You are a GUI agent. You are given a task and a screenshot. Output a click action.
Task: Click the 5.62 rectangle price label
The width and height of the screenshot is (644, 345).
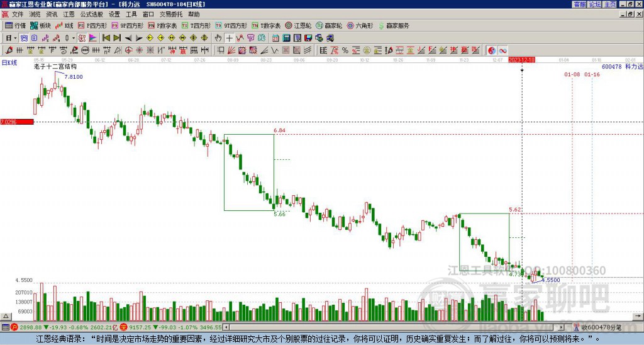click(515, 209)
